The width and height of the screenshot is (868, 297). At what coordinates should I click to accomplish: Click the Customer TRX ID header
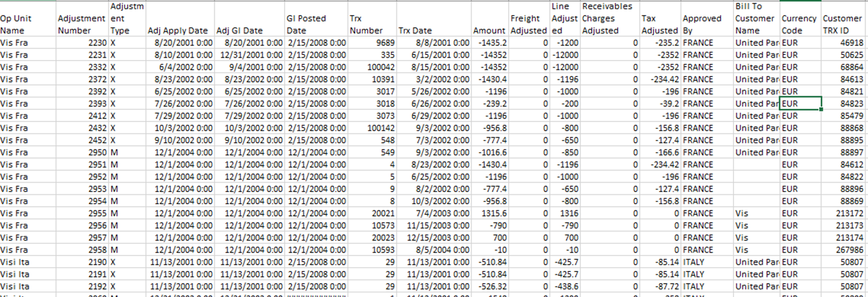tap(842, 24)
